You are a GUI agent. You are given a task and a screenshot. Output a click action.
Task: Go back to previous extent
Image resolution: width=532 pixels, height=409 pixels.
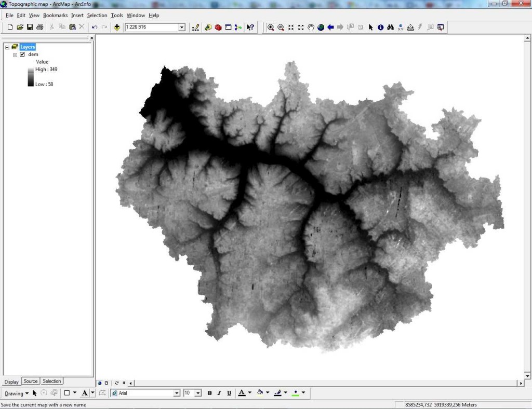[330, 28]
